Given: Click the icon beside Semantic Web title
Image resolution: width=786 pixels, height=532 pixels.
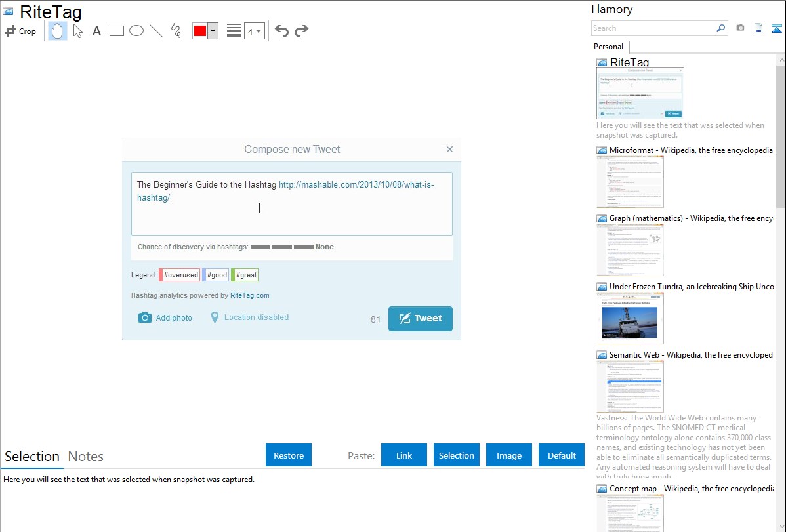Looking at the screenshot, I should (602, 355).
